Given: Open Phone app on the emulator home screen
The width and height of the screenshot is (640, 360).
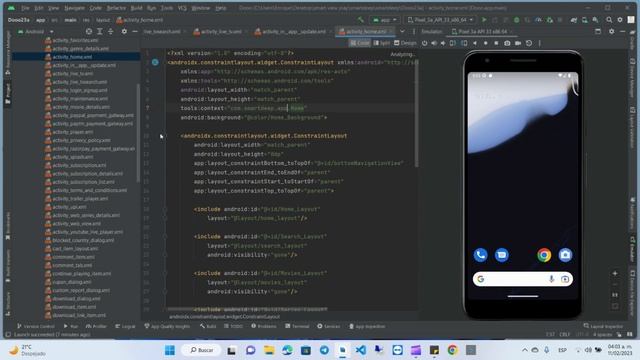Looking at the screenshot, I should 480,255.
